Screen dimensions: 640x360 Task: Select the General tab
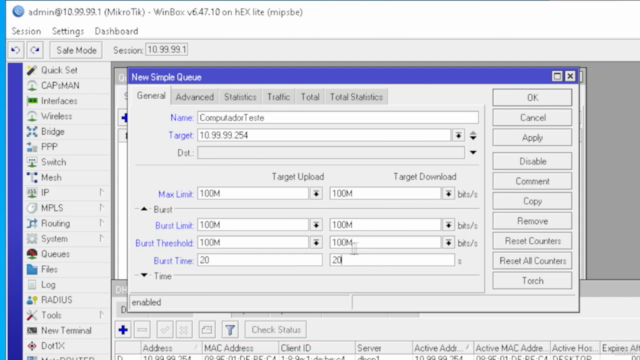pos(151,96)
